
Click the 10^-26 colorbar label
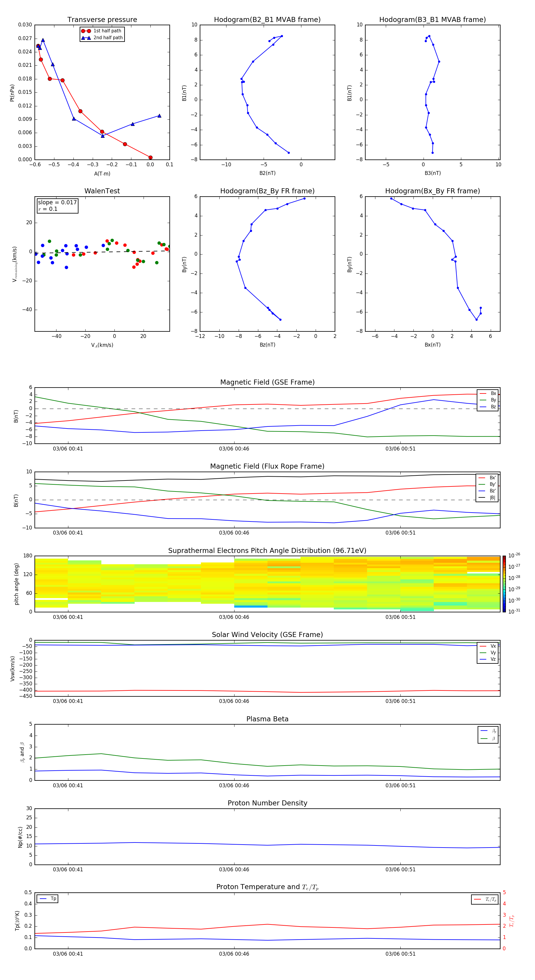514,555
